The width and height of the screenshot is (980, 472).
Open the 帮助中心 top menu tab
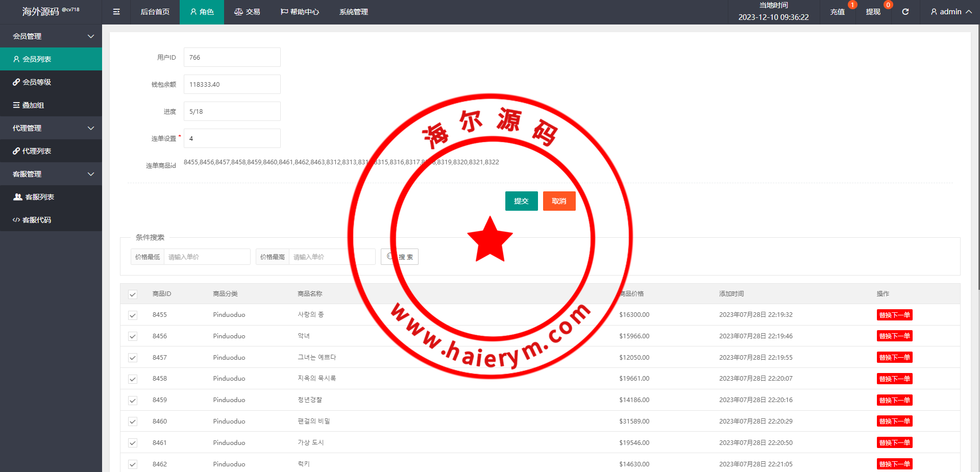[x=300, y=12]
